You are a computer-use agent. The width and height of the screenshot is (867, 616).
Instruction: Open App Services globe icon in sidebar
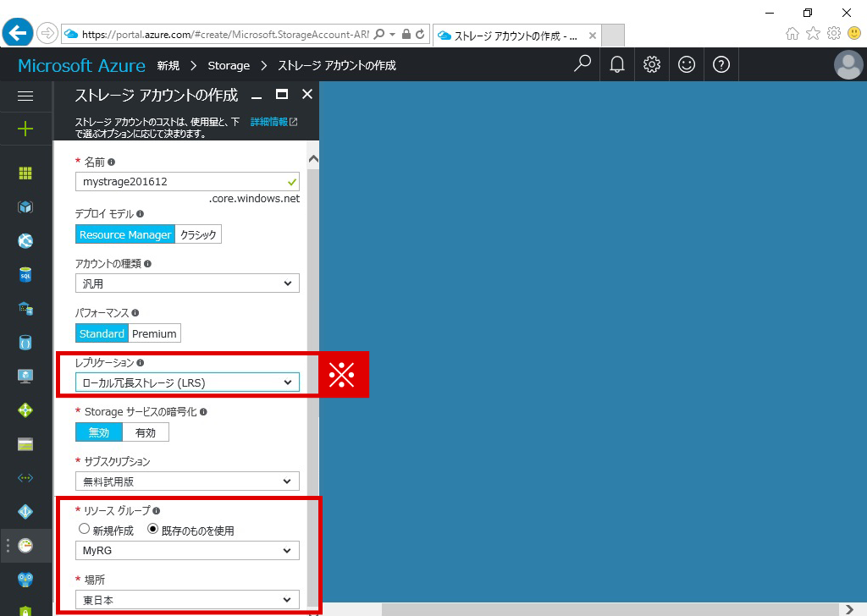25,241
